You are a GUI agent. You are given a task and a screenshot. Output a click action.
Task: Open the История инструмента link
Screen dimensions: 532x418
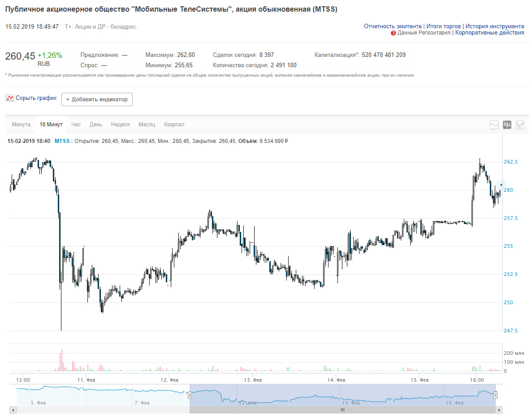point(494,26)
